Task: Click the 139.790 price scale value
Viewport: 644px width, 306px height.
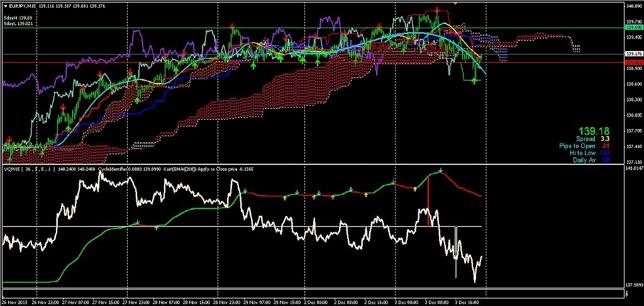Action: coord(634,22)
